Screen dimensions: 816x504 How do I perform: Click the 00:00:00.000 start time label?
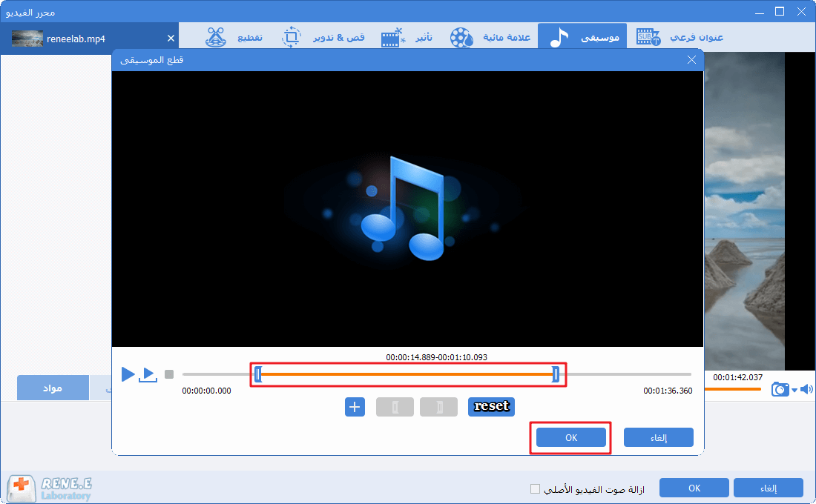207,391
